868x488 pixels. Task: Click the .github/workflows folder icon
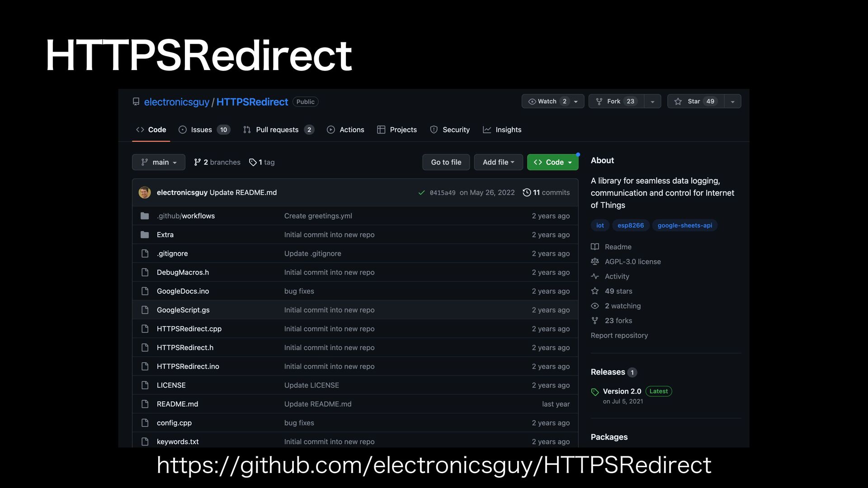click(145, 216)
